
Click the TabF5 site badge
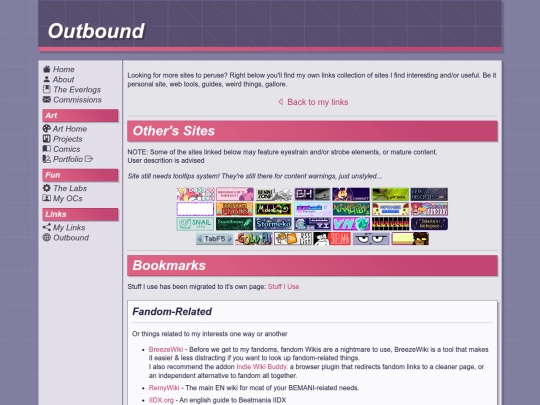point(215,239)
